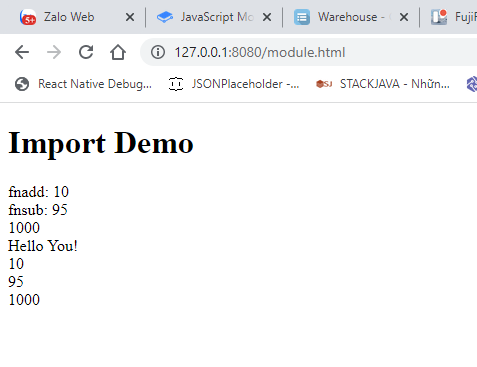Click the Zalo Web tab favicon
The width and height of the screenshot is (477, 367).
tap(28, 17)
